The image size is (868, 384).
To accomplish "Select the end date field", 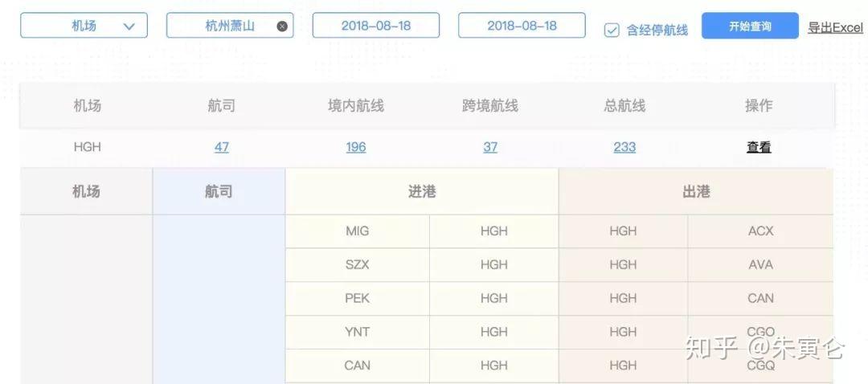I will click(x=522, y=26).
